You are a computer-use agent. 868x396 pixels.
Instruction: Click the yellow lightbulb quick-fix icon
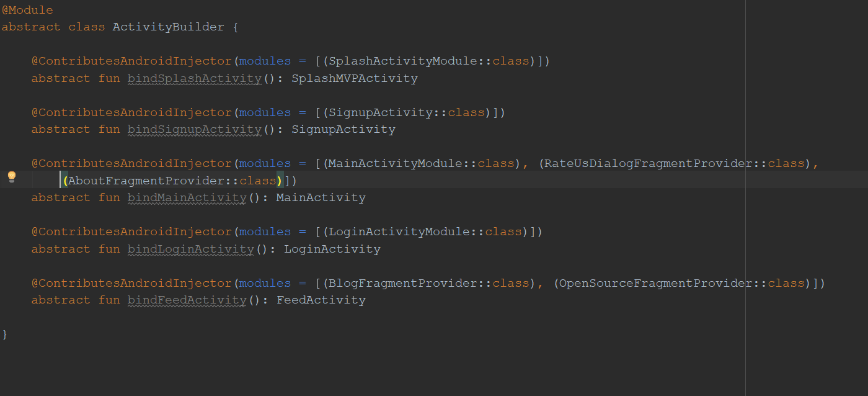pos(11,177)
